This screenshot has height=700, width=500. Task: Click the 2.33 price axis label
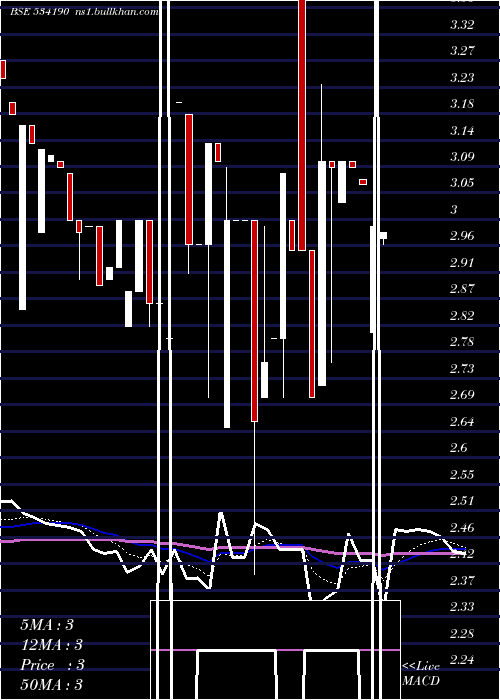pos(462,607)
